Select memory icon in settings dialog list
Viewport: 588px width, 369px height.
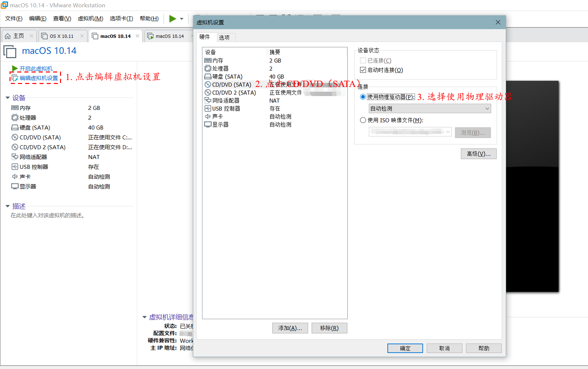[208, 60]
